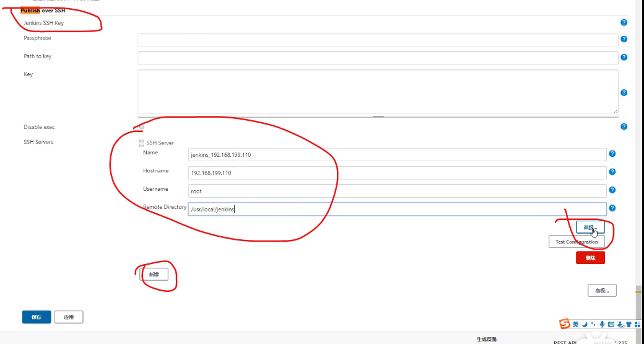Save the configuration with 保存 button
Image resolution: width=644 pixels, height=344 pixels.
[x=37, y=317]
